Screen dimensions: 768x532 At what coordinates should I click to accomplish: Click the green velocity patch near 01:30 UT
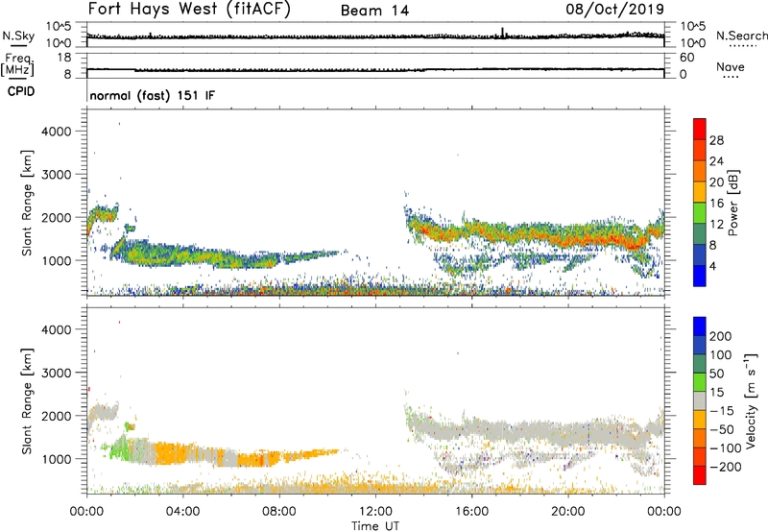pos(118,448)
